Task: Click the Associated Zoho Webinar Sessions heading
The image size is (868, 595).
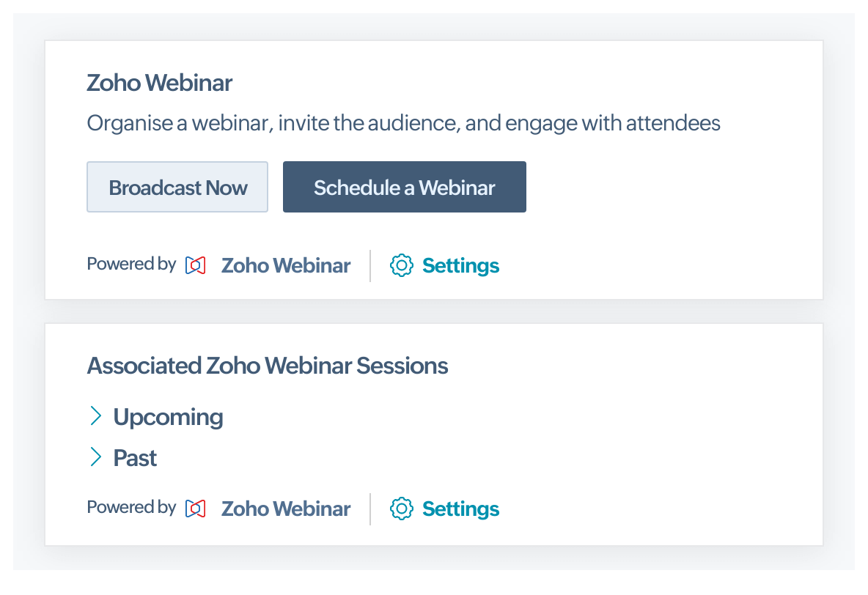Action: point(268,365)
